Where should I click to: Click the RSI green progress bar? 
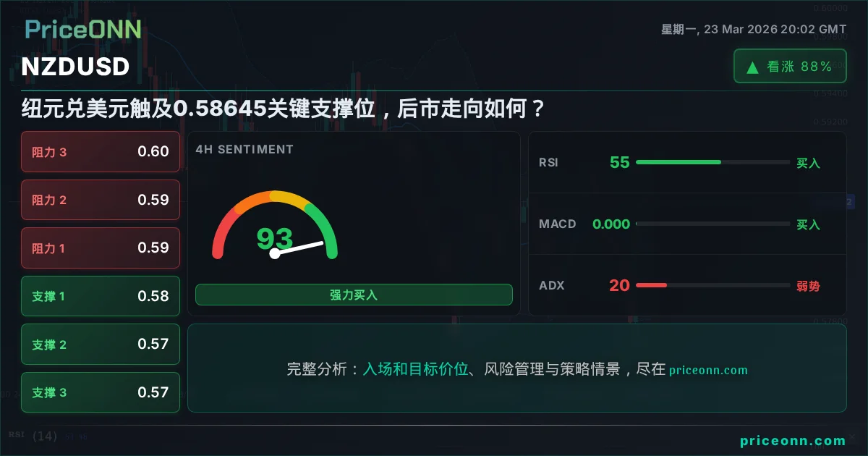tap(678, 162)
